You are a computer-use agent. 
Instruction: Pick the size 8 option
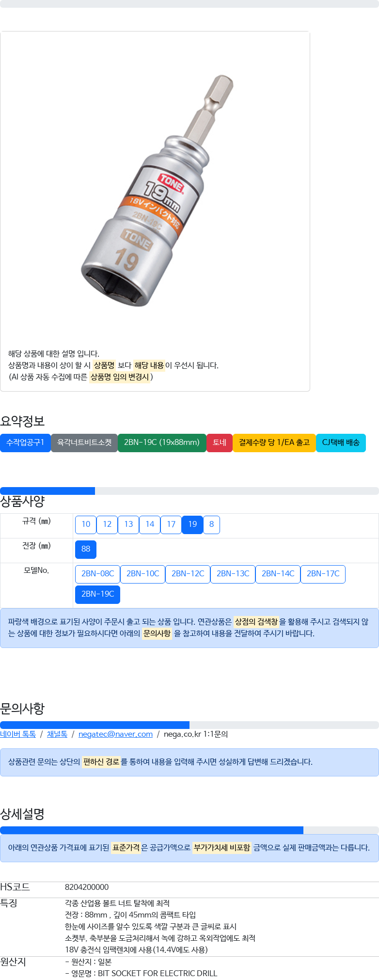point(211,524)
